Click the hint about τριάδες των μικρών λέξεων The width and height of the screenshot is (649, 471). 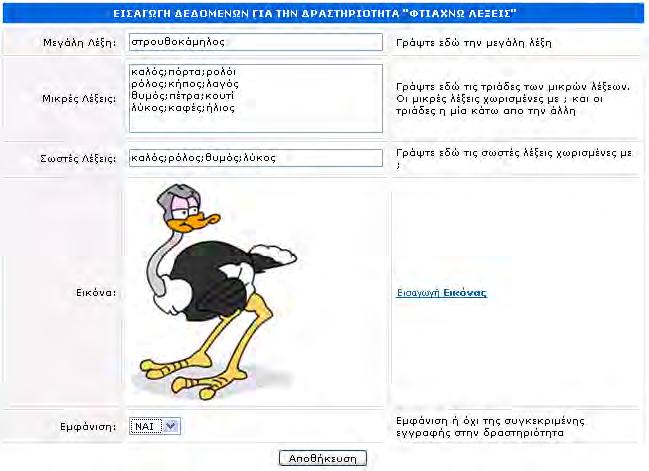(x=513, y=99)
